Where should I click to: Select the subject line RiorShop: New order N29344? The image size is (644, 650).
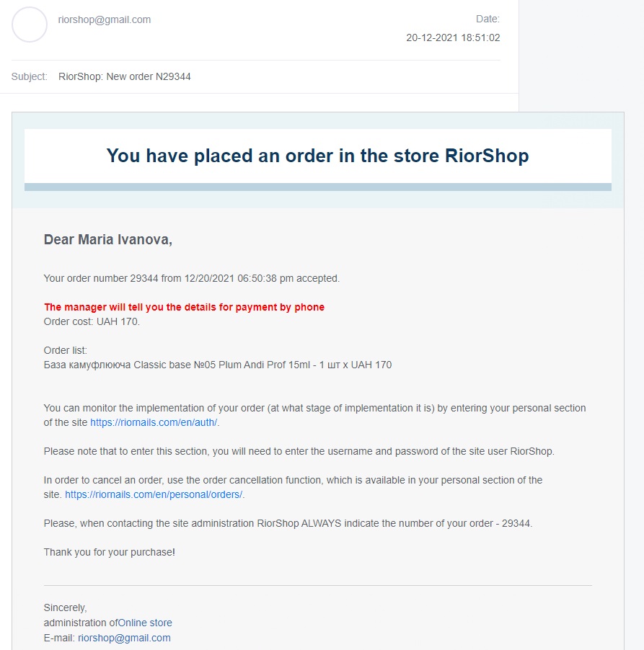coord(125,76)
